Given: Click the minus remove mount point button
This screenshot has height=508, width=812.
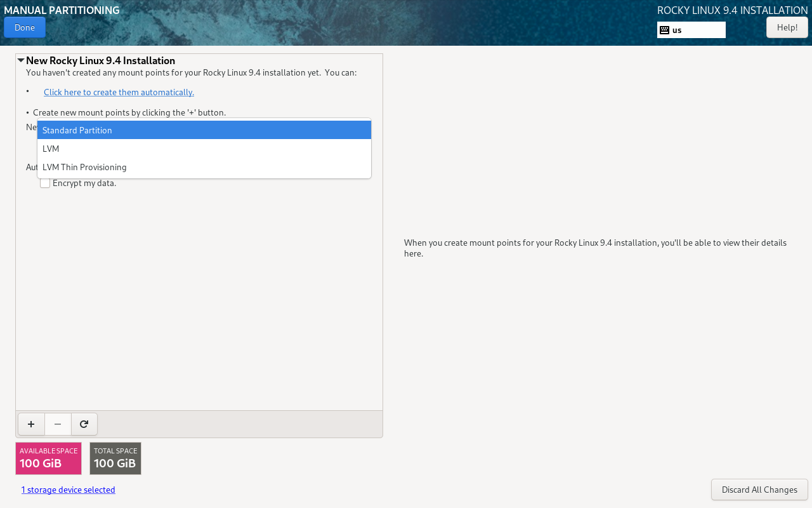Looking at the screenshot, I should [58, 424].
